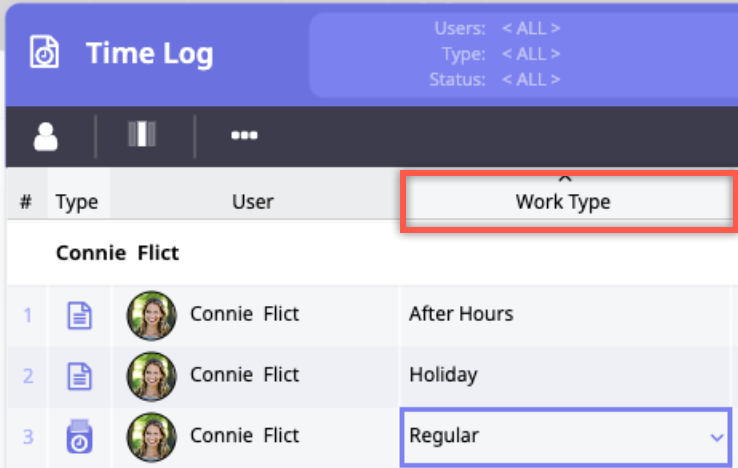Sort by the Work Type column header
The height and width of the screenshot is (468, 738).
563,201
